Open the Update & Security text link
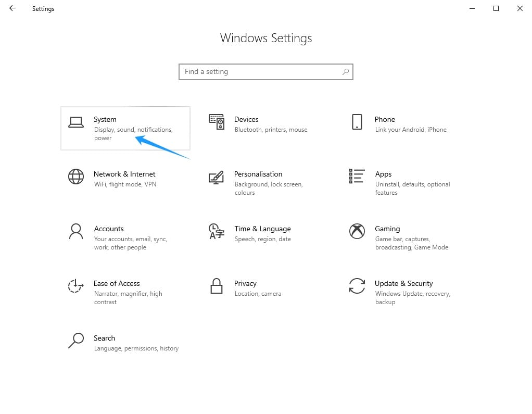The image size is (532, 414). coord(403,283)
